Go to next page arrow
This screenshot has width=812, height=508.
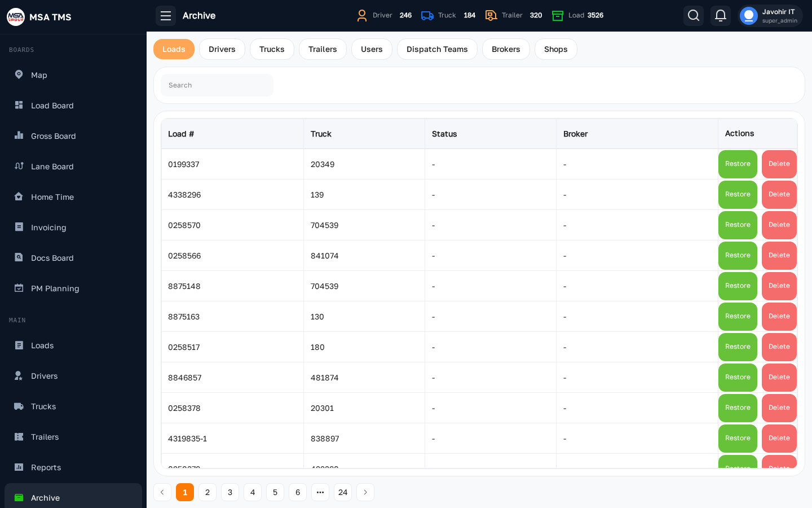365,492
